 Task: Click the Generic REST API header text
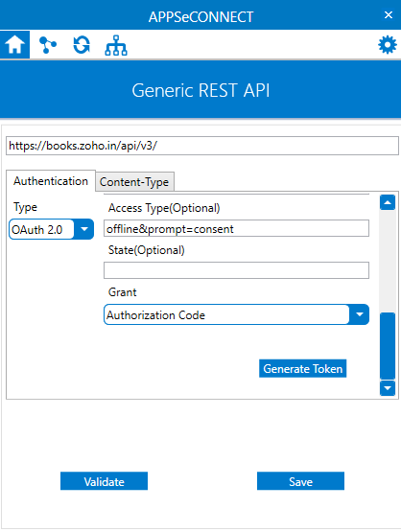200,90
